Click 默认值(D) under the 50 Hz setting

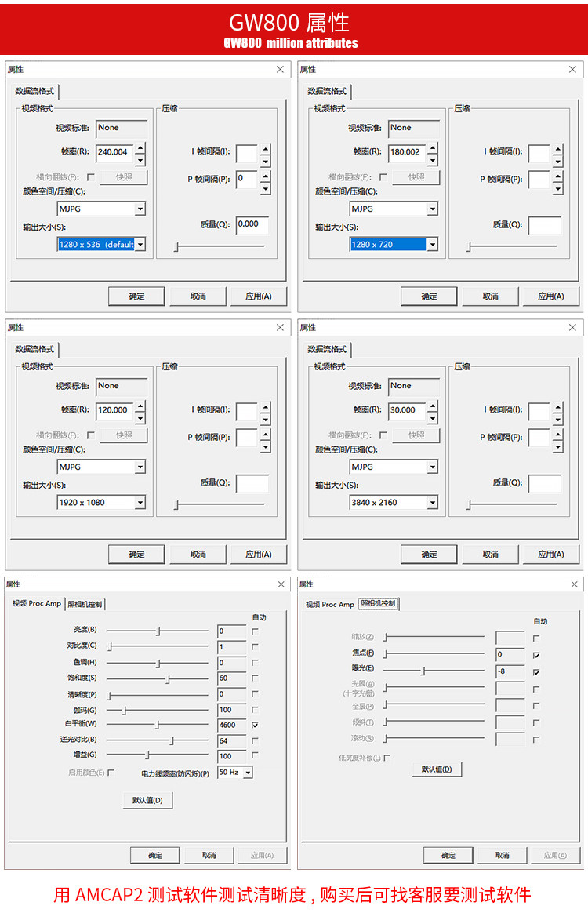pos(148,801)
